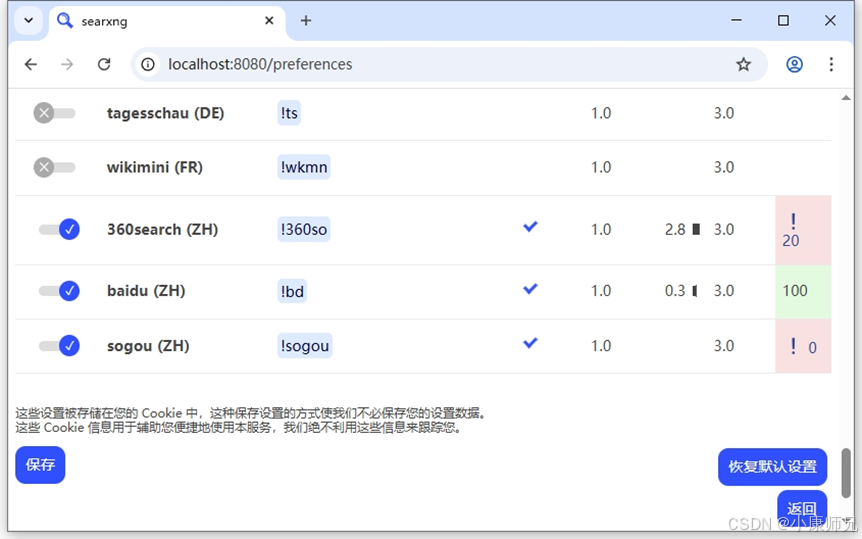Click the !sogou shortcut badge
This screenshot has width=862, height=539.
[x=305, y=346]
